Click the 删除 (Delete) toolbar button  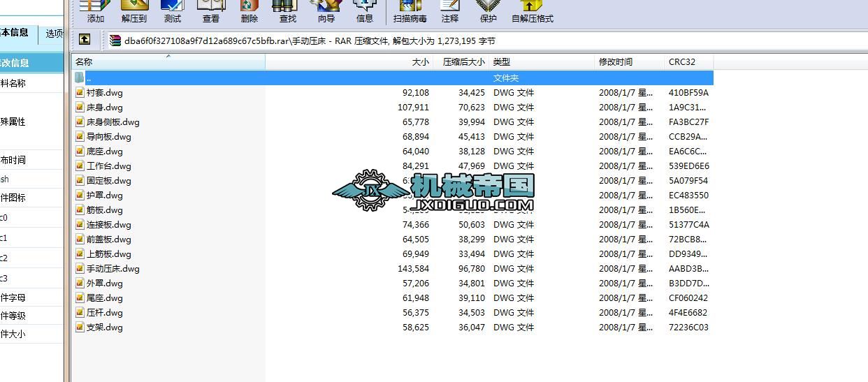click(x=249, y=12)
